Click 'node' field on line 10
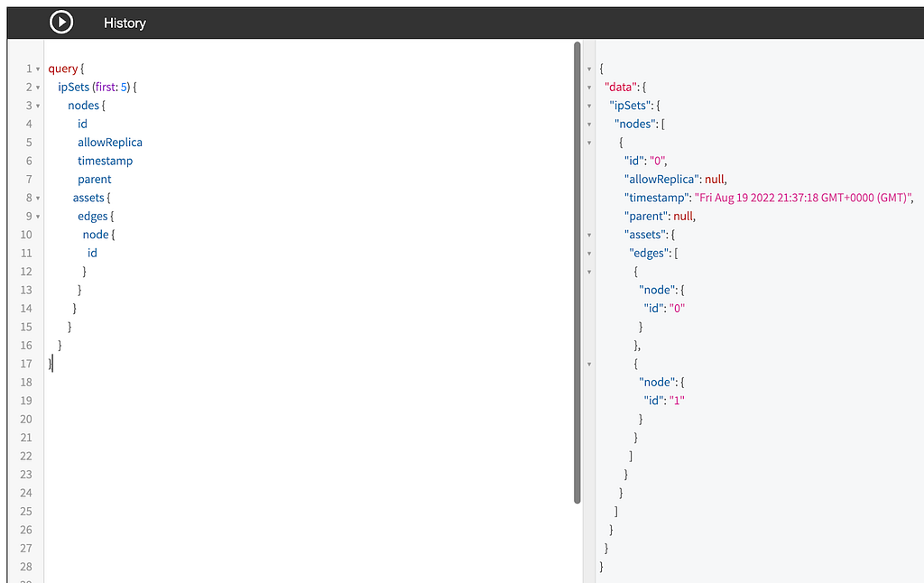924x583 pixels. (x=96, y=235)
